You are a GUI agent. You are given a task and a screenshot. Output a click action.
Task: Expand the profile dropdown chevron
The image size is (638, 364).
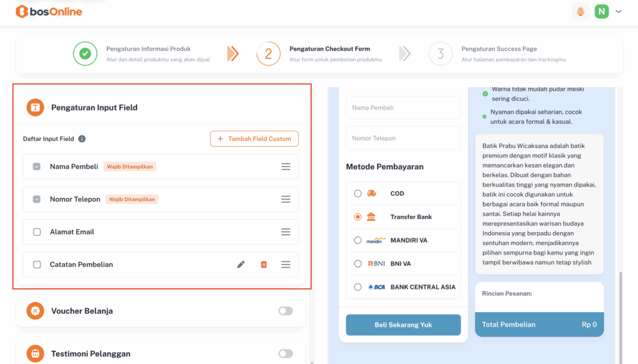click(619, 11)
